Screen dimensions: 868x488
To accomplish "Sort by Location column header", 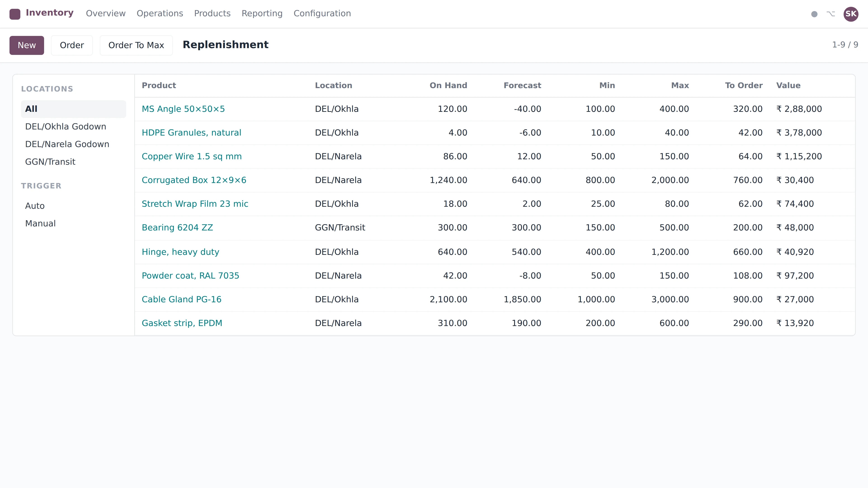I will [x=333, y=86].
